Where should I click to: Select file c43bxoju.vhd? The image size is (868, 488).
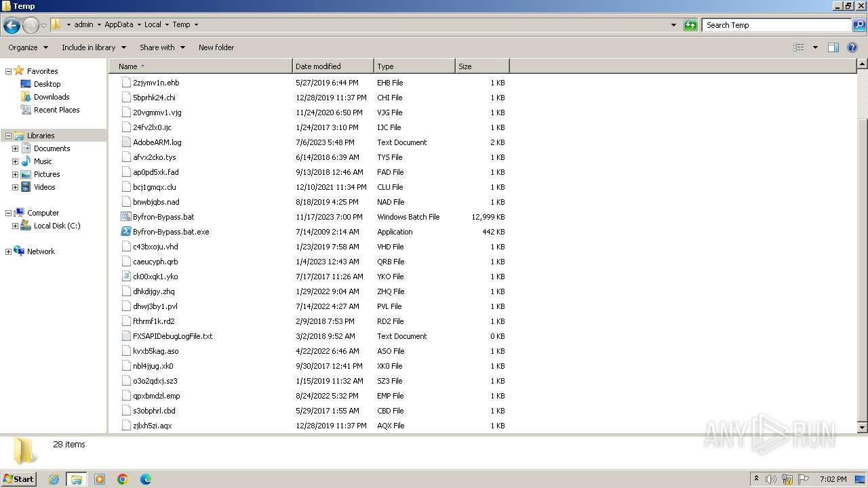[x=155, y=247]
